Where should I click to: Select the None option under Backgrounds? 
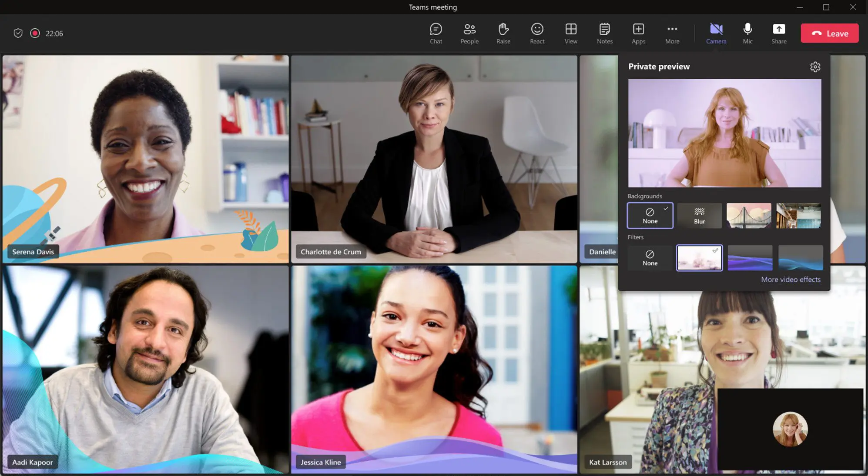[650, 215]
